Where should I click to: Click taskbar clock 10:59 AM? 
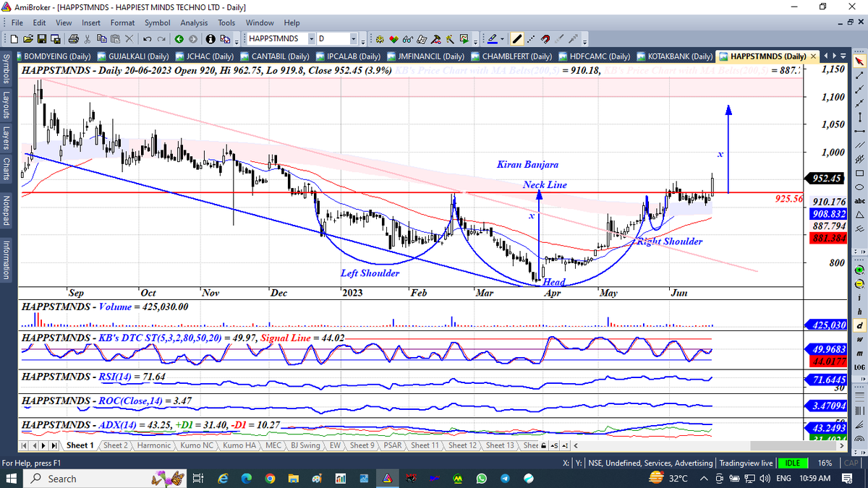814,479
